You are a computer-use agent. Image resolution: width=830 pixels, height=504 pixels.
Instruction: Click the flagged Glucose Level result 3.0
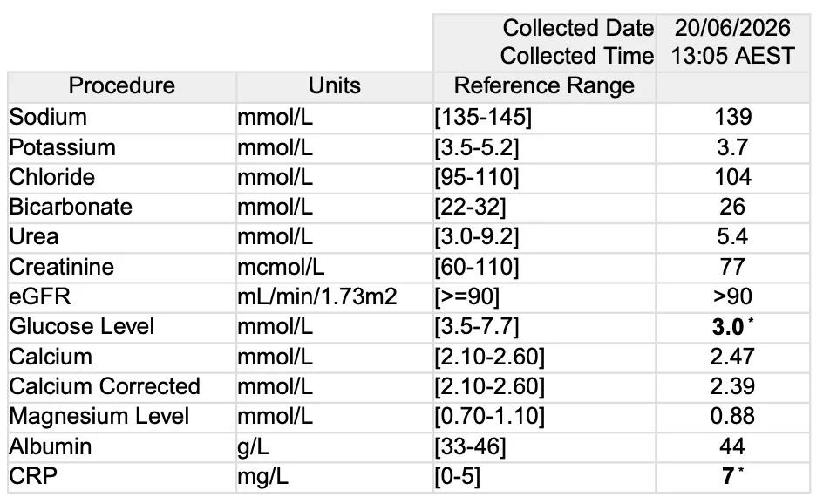(728, 327)
